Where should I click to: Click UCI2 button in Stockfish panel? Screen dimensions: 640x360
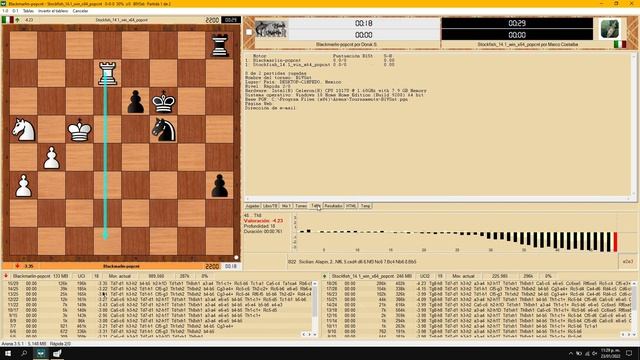tap(424, 276)
